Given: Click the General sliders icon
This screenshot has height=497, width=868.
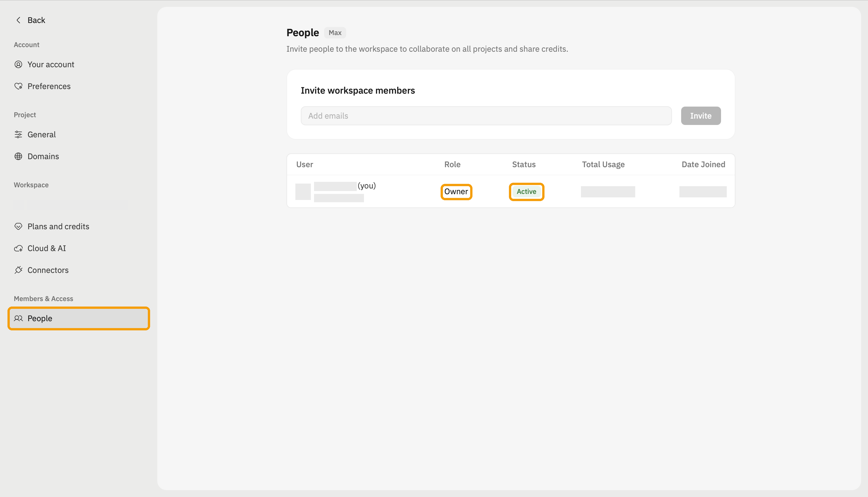Looking at the screenshot, I should [18, 134].
